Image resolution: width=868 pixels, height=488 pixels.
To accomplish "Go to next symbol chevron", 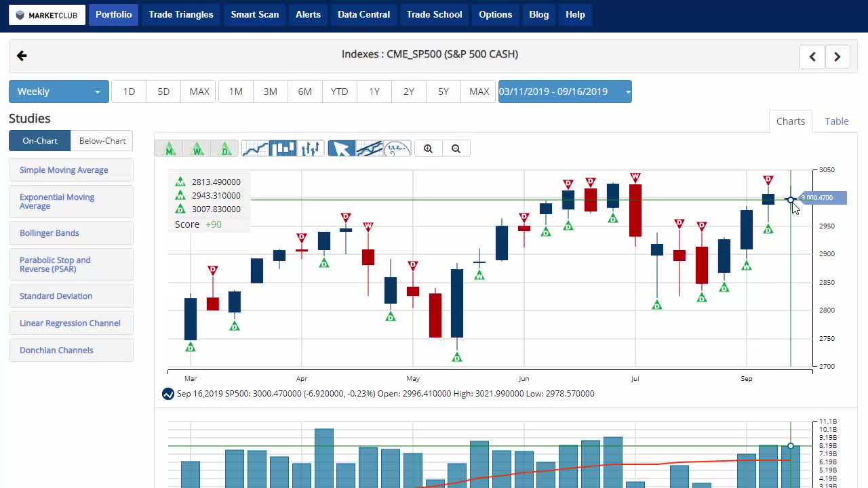I will (x=837, y=57).
